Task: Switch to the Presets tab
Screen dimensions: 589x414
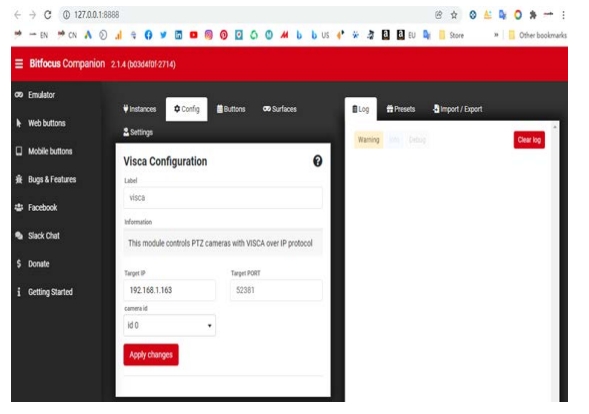Action: point(401,109)
